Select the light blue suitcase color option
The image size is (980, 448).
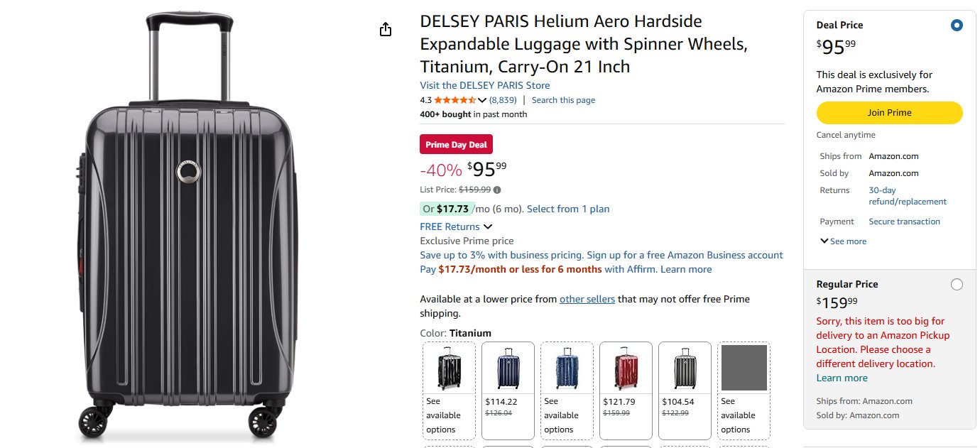[567, 390]
